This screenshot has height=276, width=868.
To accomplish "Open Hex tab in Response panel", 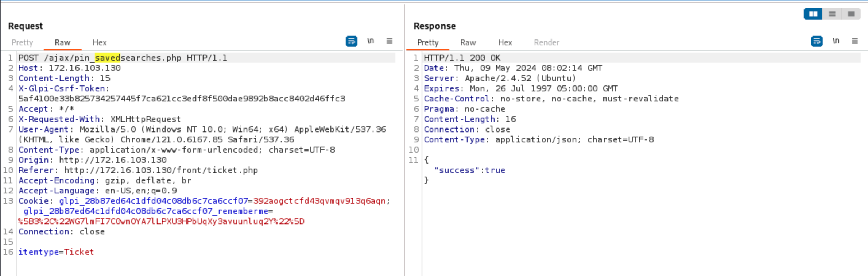I will point(505,42).
